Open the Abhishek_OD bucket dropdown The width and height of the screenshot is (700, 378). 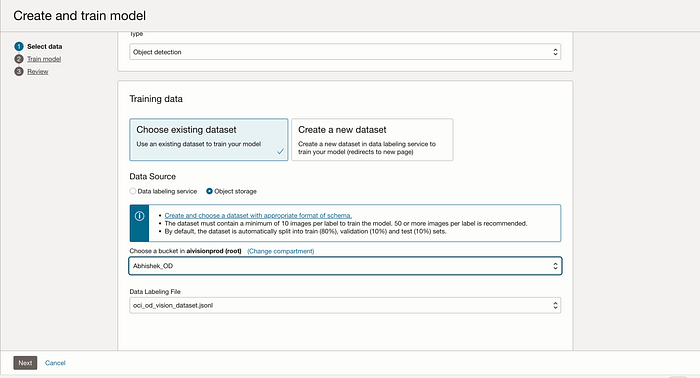[345, 266]
